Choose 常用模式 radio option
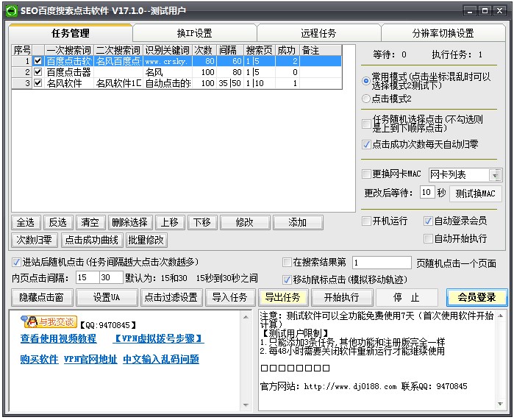 pos(367,81)
